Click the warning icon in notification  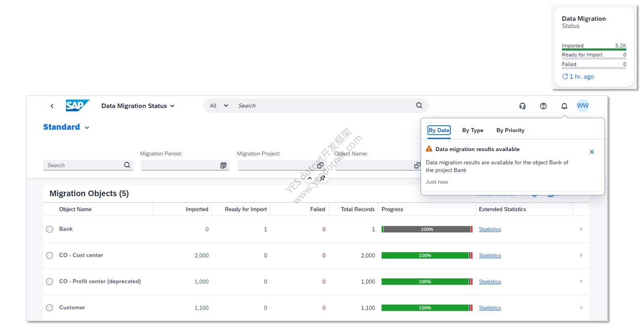[429, 149]
